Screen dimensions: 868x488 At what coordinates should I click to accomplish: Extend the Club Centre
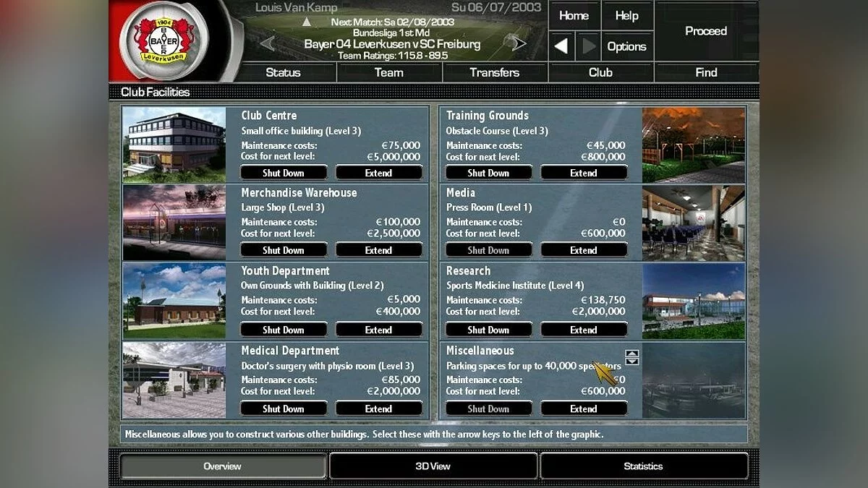click(379, 173)
